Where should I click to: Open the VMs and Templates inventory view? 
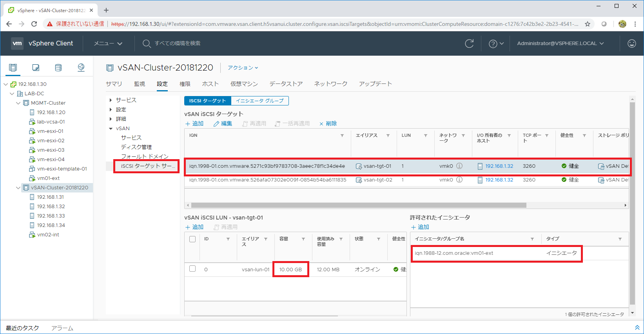coord(36,67)
